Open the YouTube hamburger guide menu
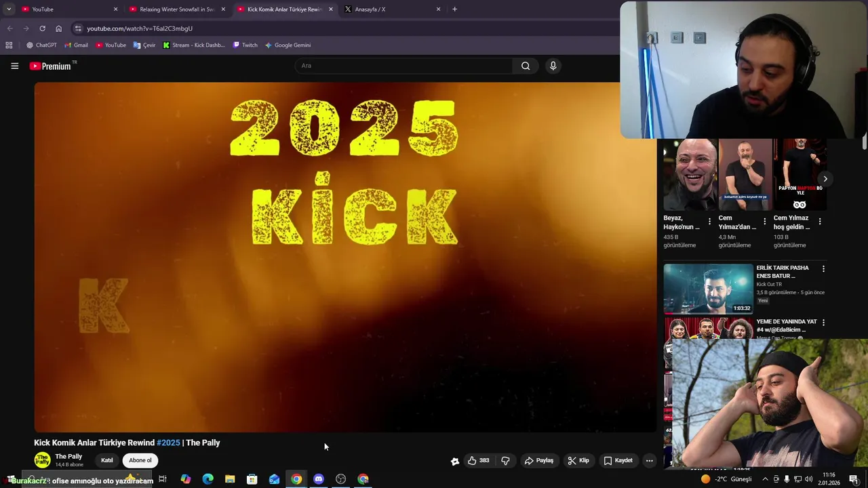 coord(14,66)
